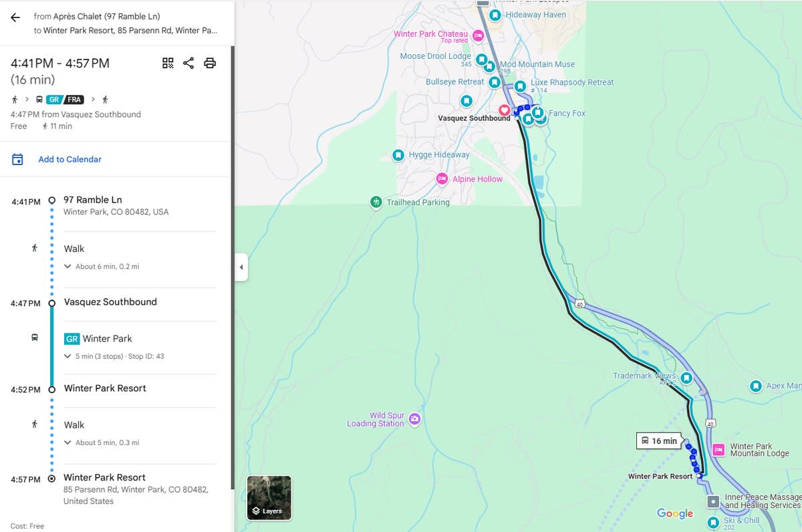The image size is (802, 532).
Task: Click the share directions icon
Action: click(x=188, y=63)
